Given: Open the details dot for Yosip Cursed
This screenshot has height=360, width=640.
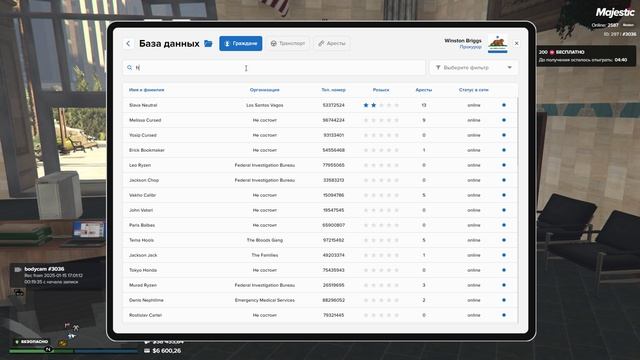Looking at the screenshot, I should pyautogui.click(x=504, y=135).
